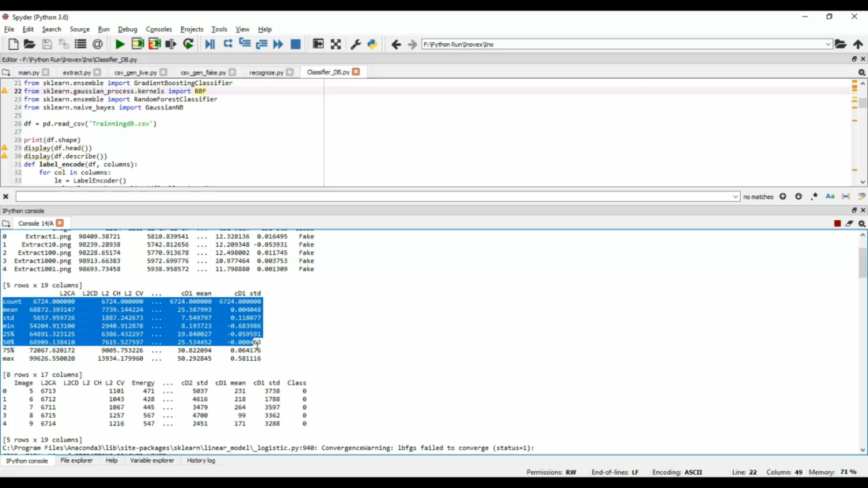The image size is (868, 488).
Task: Toggle case sensitive search (Aa)
Action: (x=830, y=197)
